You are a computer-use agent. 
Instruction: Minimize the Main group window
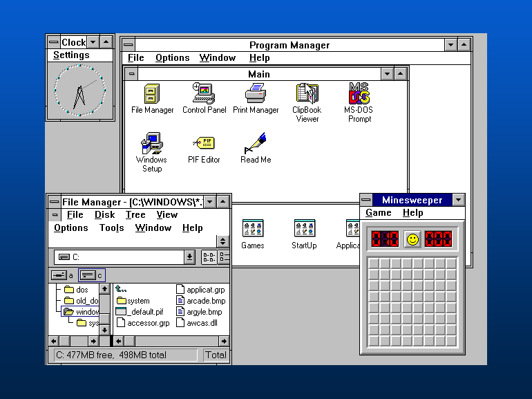pyautogui.click(x=387, y=74)
